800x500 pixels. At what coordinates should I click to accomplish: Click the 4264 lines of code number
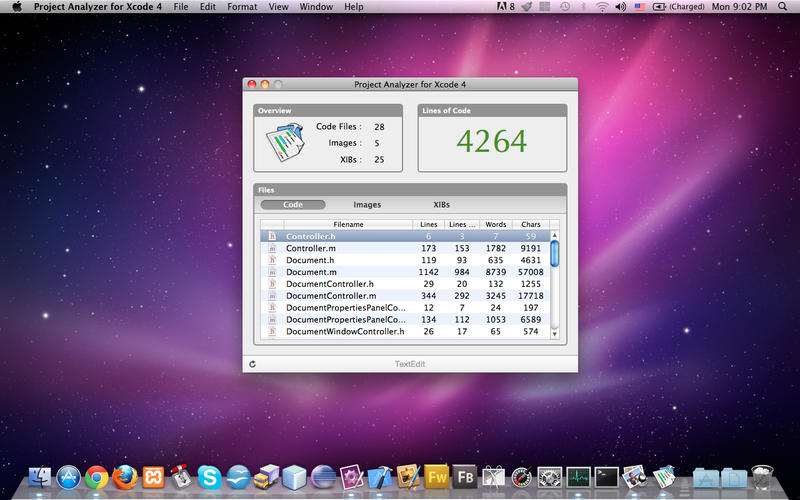tap(491, 141)
